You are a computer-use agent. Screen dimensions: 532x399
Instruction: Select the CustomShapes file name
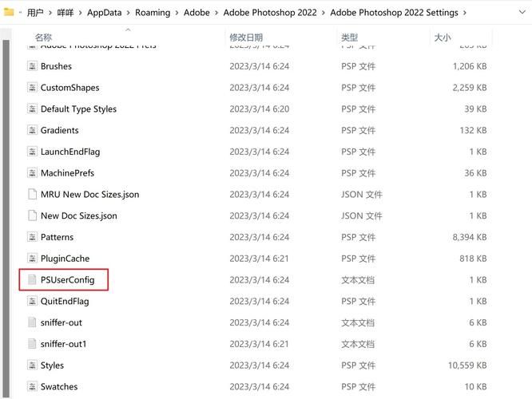[69, 88]
